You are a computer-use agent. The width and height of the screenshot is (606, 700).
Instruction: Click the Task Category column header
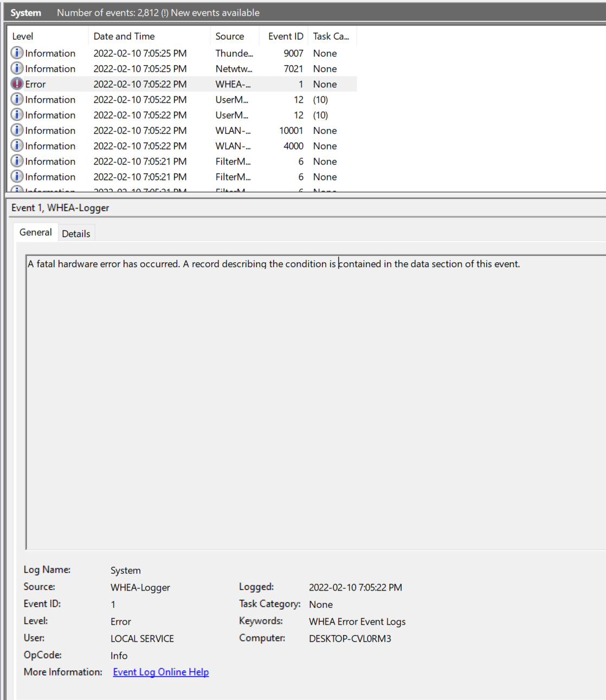point(331,36)
